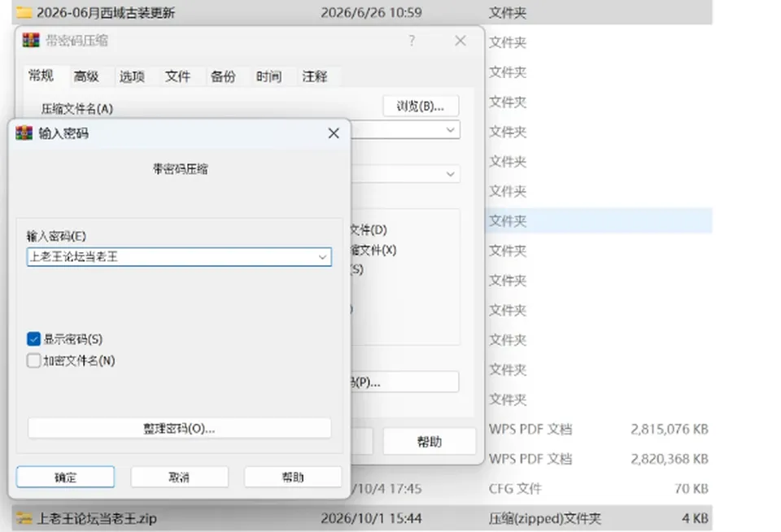
Task: Select the highlighted 文件夹 row in Explorer
Action: click(600, 220)
